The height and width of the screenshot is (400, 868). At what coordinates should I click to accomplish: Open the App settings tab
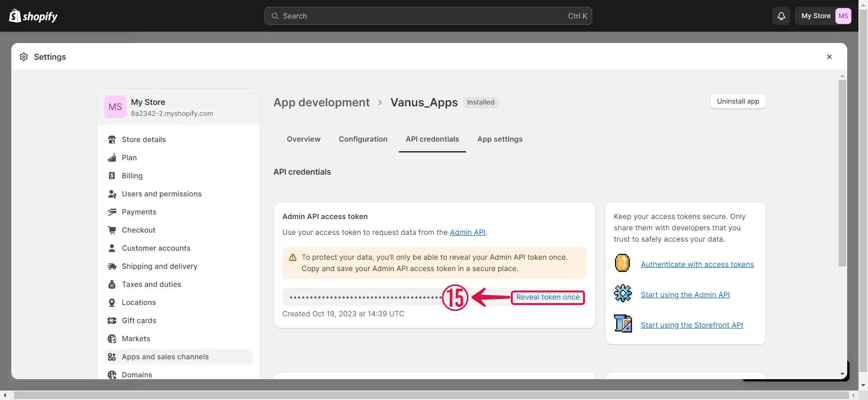tap(500, 139)
